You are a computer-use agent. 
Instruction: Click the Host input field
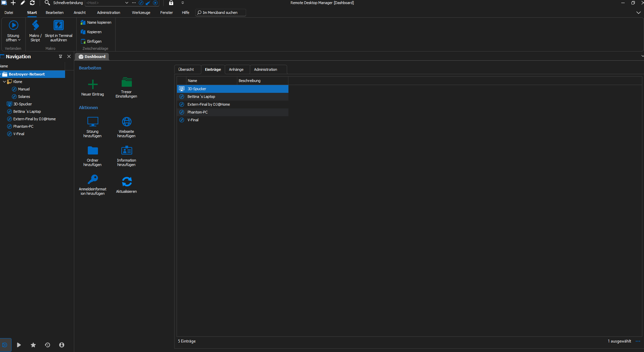click(x=105, y=3)
